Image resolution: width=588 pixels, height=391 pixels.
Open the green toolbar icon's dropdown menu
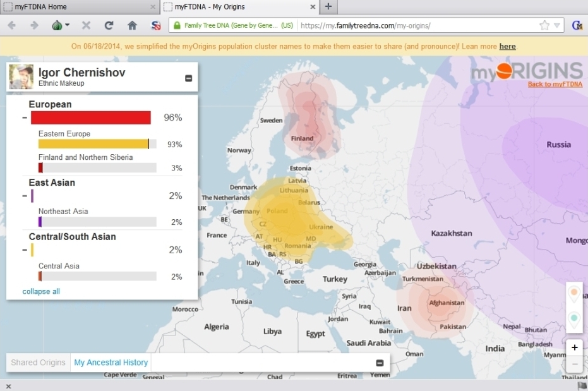[x=68, y=25]
